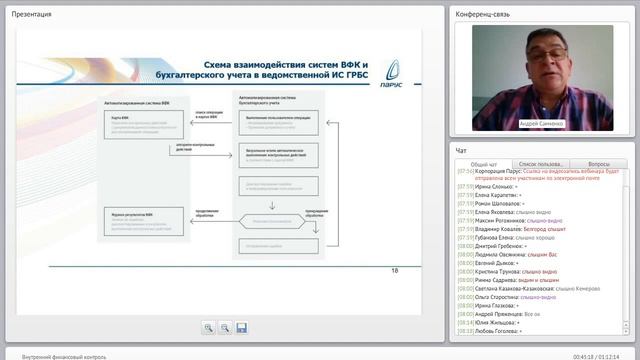Select chat message from Максим Рогожников
Image resolution: width=640 pixels, height=360 pixels.
(510, 221)
